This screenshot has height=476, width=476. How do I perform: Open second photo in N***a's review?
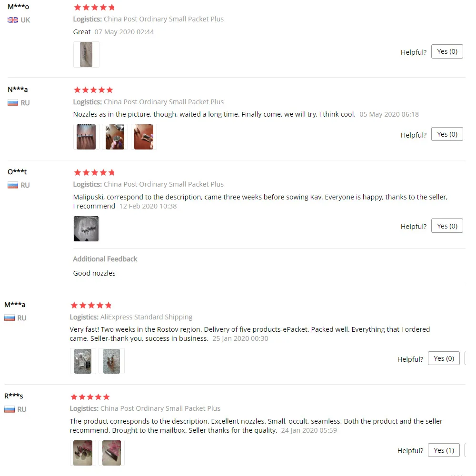115,137
